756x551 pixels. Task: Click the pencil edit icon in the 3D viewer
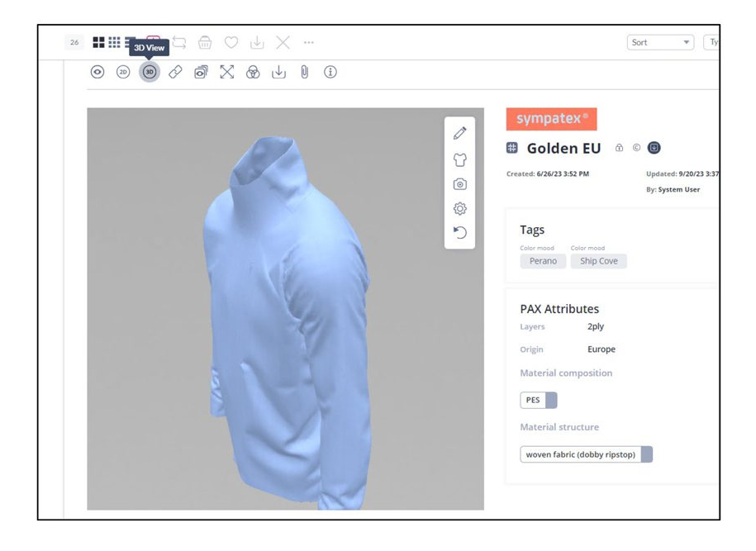[x=460, y=133]
